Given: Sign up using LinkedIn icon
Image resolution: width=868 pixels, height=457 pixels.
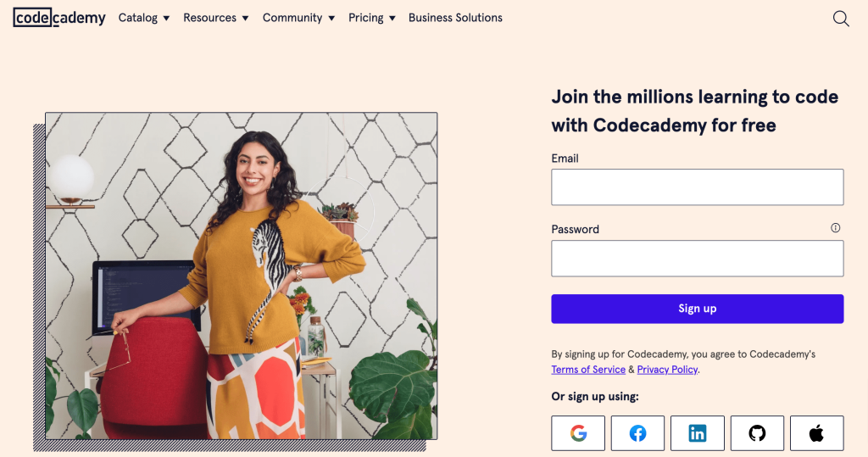Looking at the screenshot, I should coord(698,433).
